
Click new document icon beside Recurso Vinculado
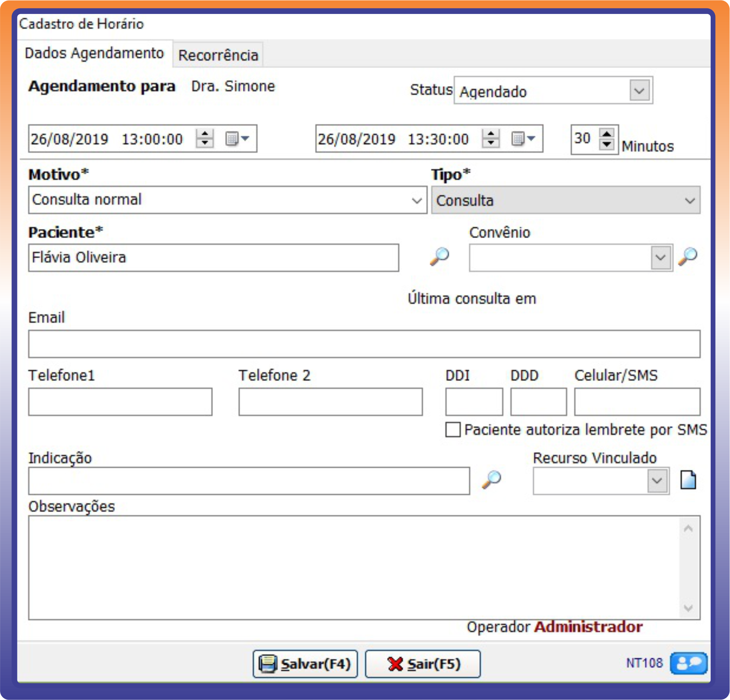[x=688, y=480]
